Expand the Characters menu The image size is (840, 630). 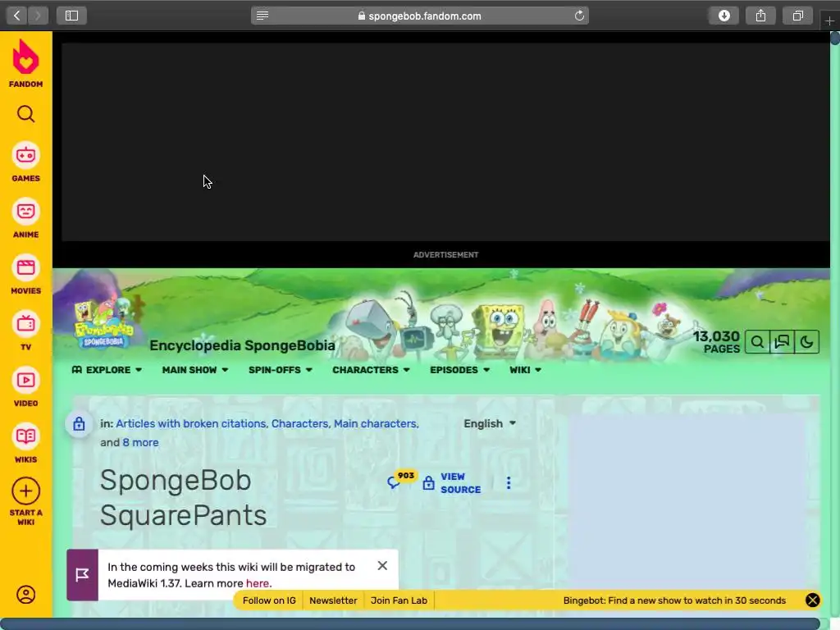pos(371,370)
